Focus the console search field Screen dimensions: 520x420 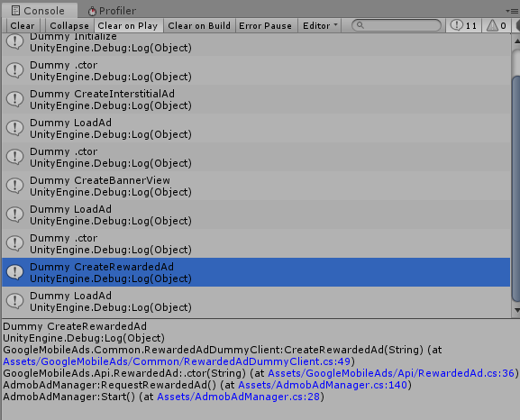point(397,25)
